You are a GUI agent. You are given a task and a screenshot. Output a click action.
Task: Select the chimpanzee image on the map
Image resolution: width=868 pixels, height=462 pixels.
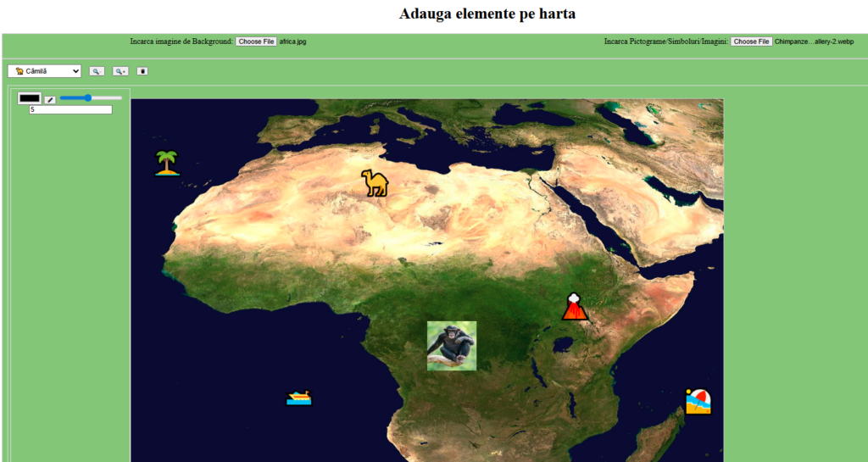451,346
